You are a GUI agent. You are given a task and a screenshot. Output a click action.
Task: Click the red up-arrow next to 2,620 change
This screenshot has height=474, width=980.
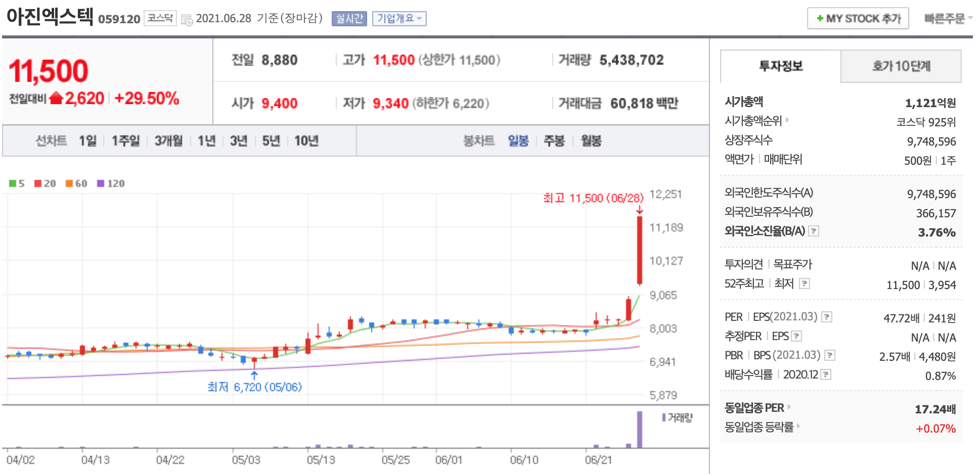[56, 98]
